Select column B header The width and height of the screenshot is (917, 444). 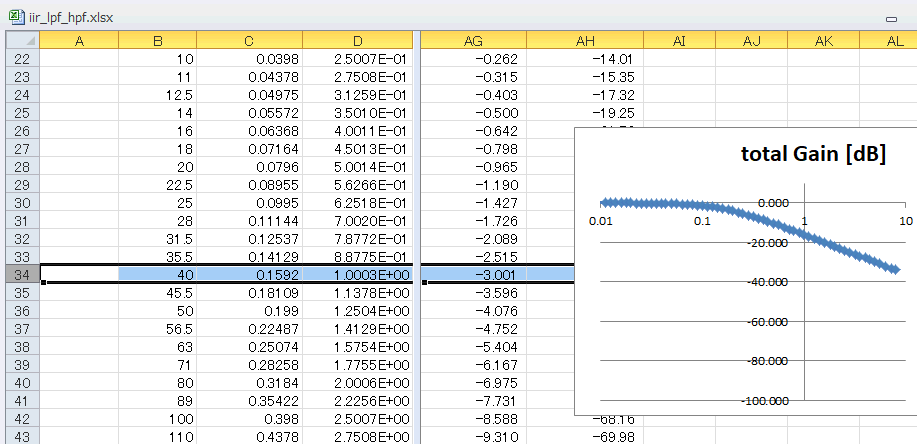[157, 40]
